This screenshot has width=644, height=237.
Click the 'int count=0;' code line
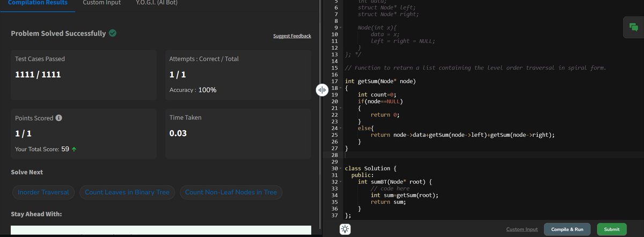[x=377, y=94]
